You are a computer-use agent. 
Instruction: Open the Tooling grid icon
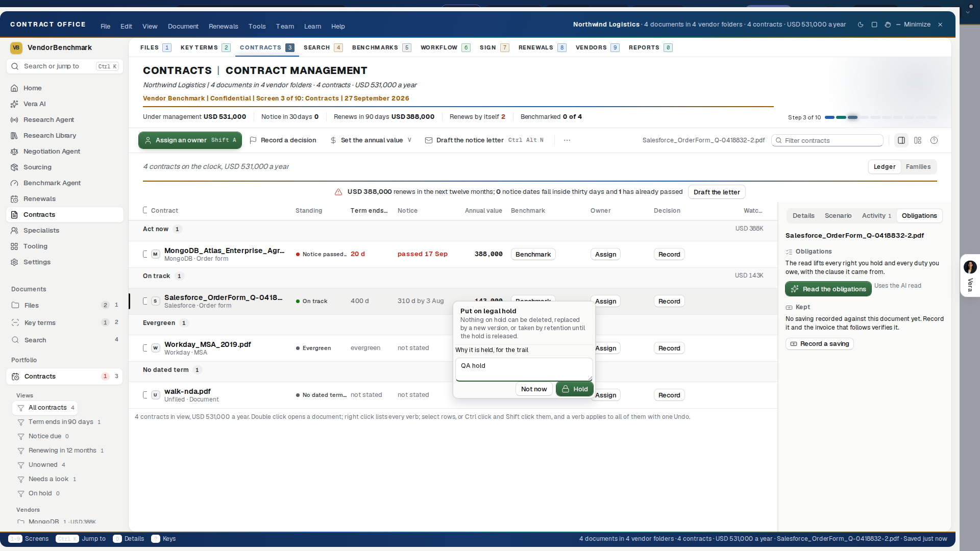[x=14, y=246]
